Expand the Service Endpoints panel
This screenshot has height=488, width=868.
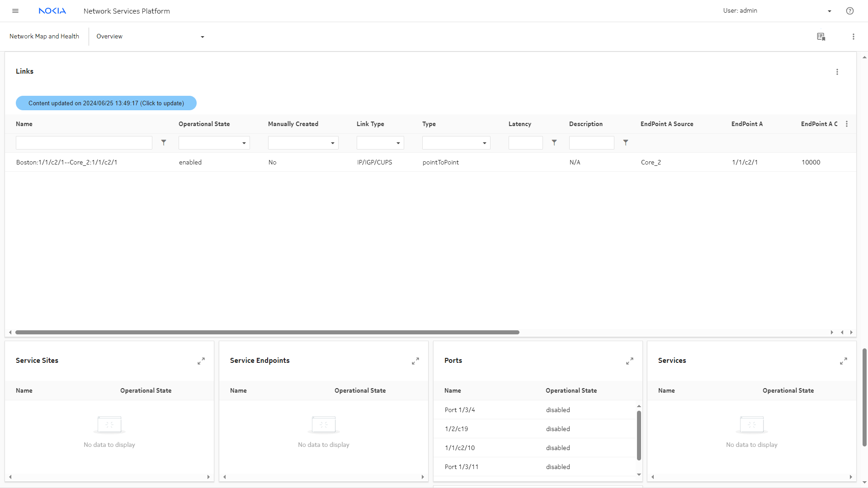tap(415, 361)
